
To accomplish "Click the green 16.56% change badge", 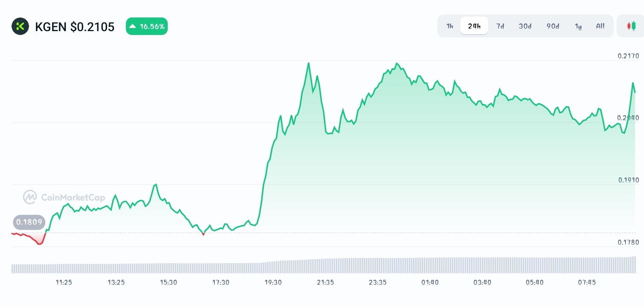I will [147, 26].
